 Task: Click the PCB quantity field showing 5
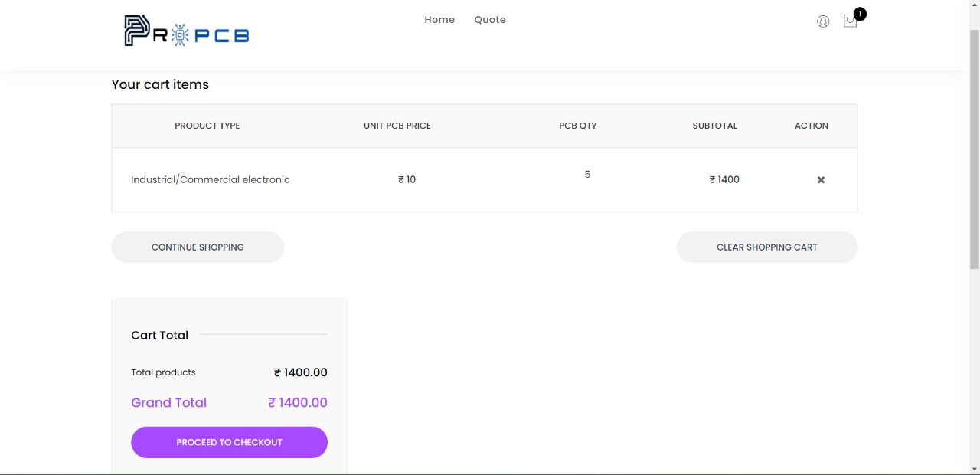point(587,175)
